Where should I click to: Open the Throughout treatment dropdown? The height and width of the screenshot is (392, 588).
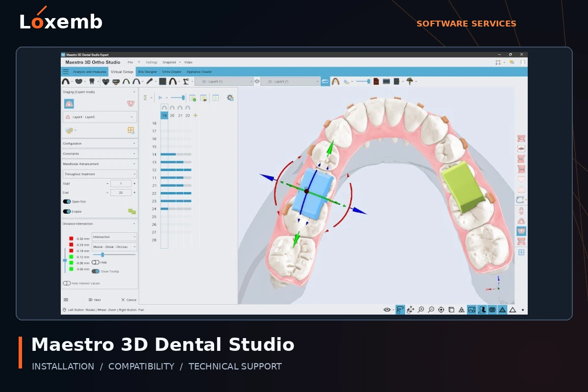pyautogui.click(x=100, y=174)
